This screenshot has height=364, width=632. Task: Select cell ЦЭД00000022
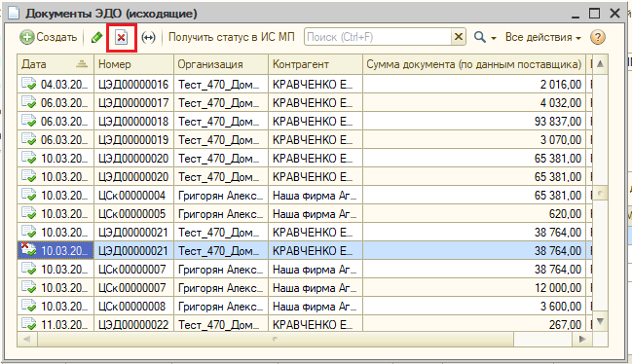(133, 324)
